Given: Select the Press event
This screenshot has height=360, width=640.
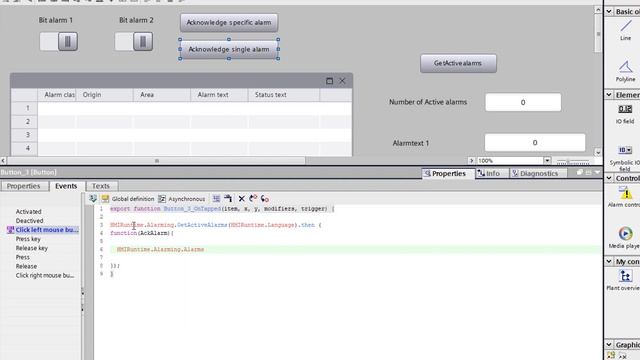Looking at the screenshot, I should 22,257.
